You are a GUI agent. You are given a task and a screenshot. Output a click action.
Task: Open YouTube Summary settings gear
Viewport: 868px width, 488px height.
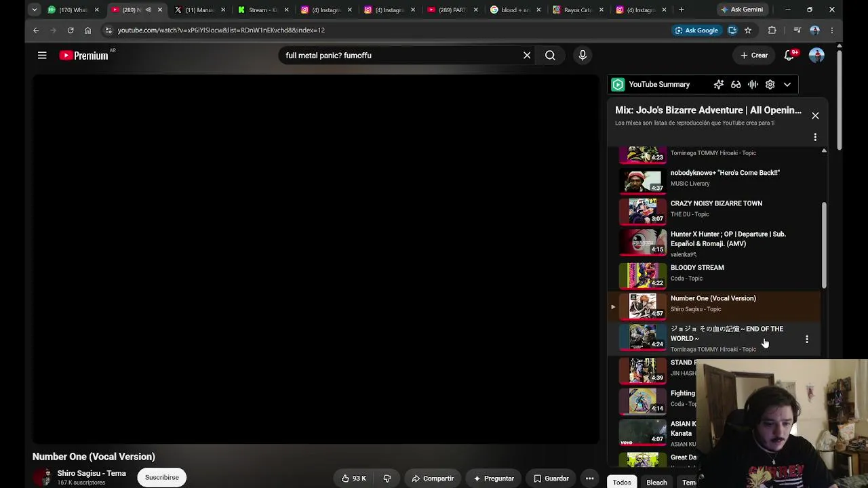pos(770,85)
